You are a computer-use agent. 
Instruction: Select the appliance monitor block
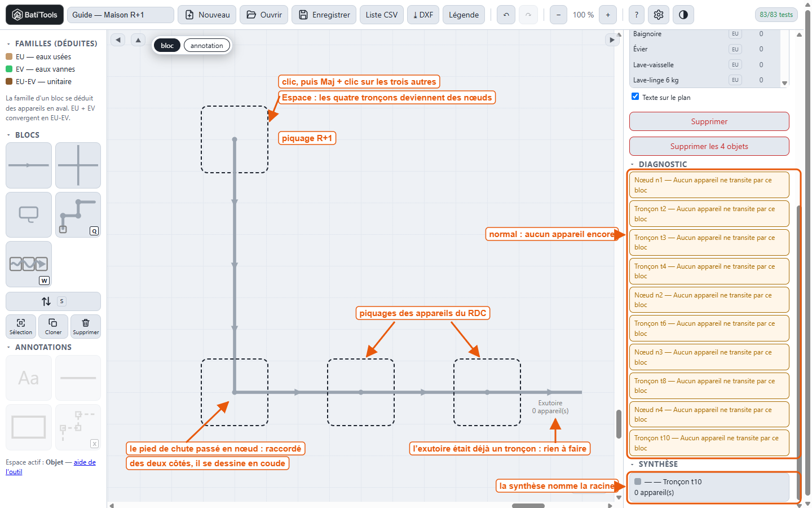29,214
